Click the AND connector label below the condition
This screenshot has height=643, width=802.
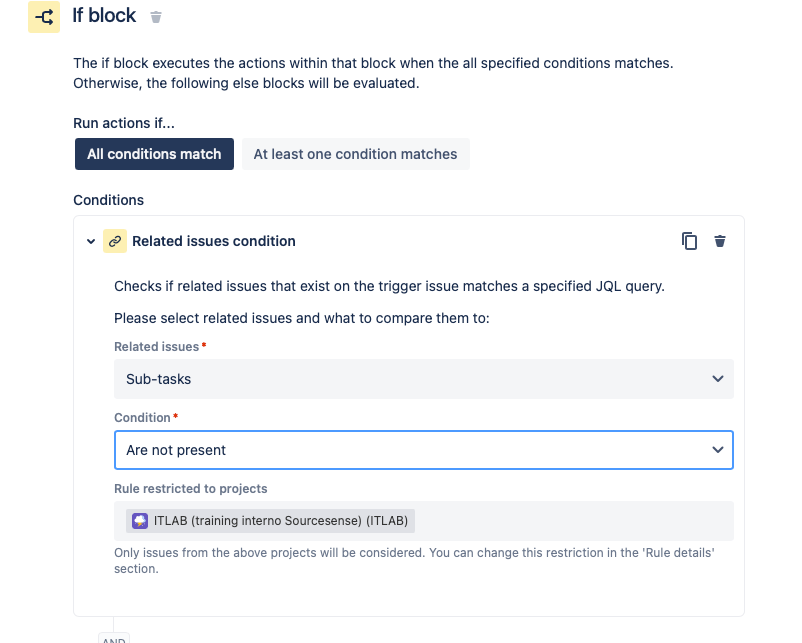click(114, 638)
